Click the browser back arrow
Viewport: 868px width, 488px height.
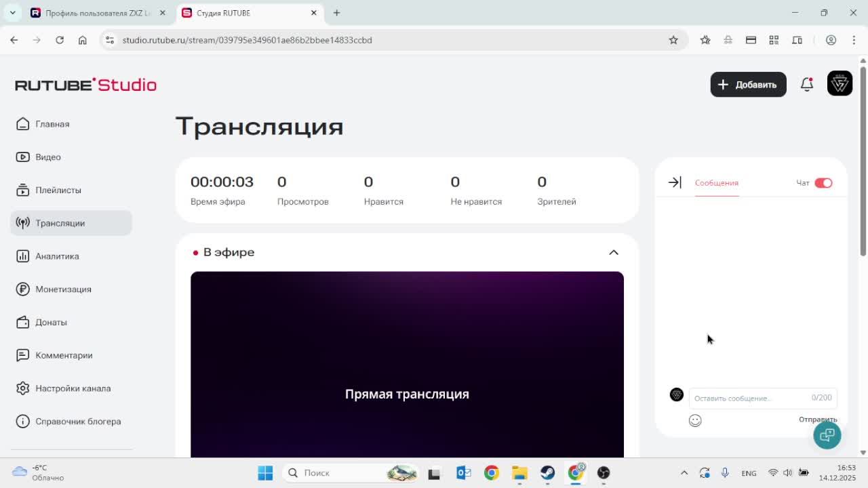click(x=14, y=40)
